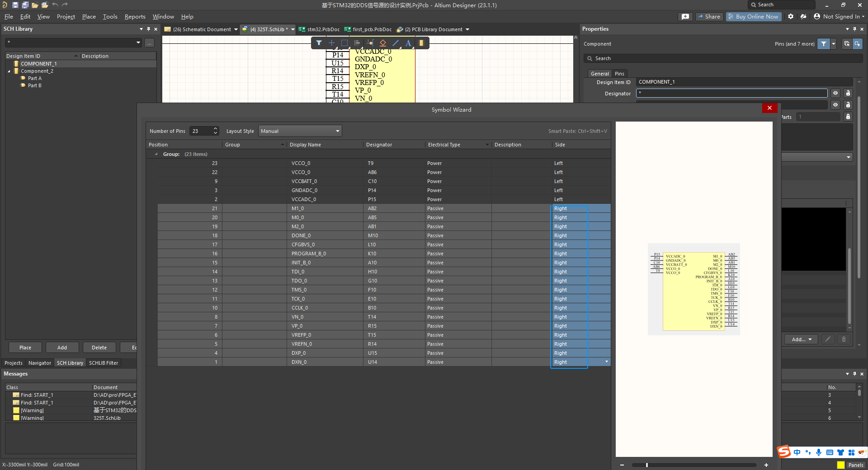This screenshot has height=470, width=868.
Task: Toggle Designator visibility eye icon
Action: [x=835, y=93]
